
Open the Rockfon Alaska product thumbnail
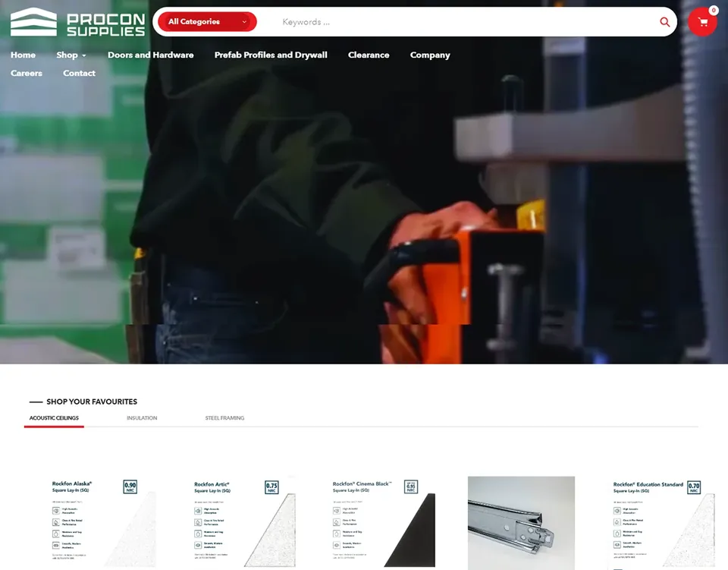pyautogui.click(x=102, y=523)
